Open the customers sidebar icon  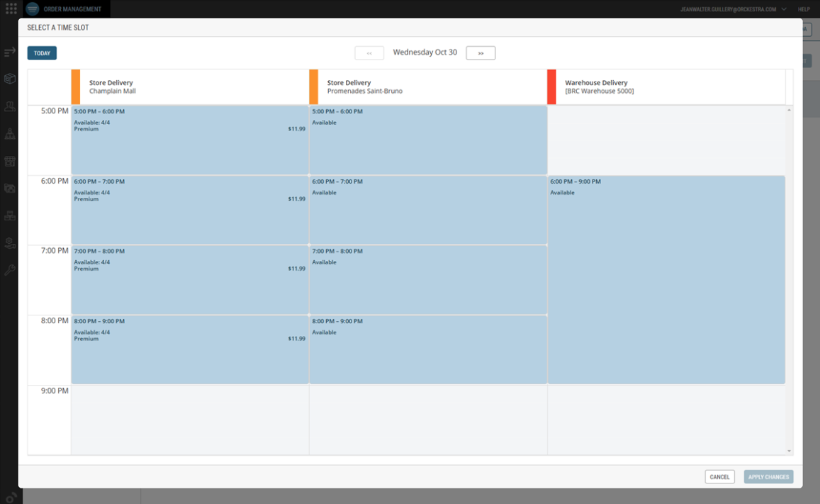pos(10,106)
